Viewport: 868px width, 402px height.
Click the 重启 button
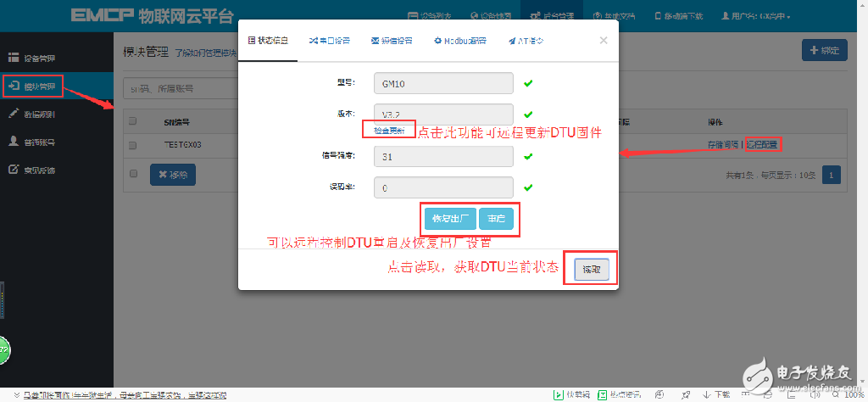click(x=496, y=219)
